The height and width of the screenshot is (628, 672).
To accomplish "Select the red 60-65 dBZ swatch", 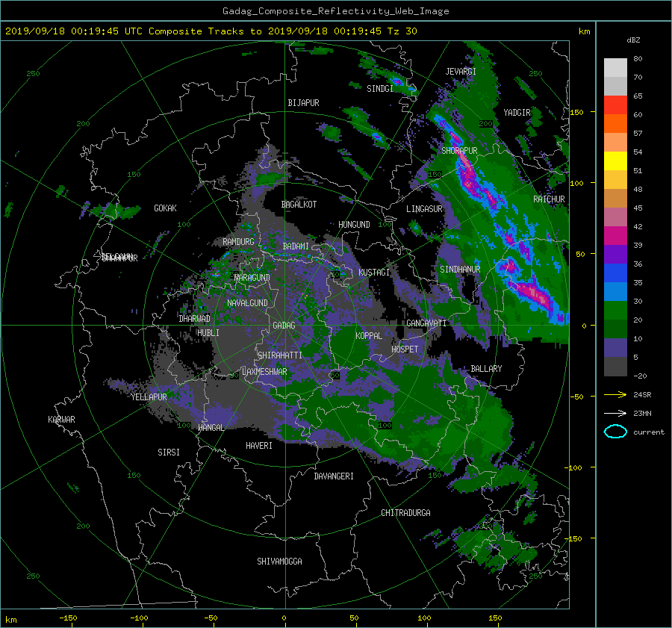I will click(615, 105).
